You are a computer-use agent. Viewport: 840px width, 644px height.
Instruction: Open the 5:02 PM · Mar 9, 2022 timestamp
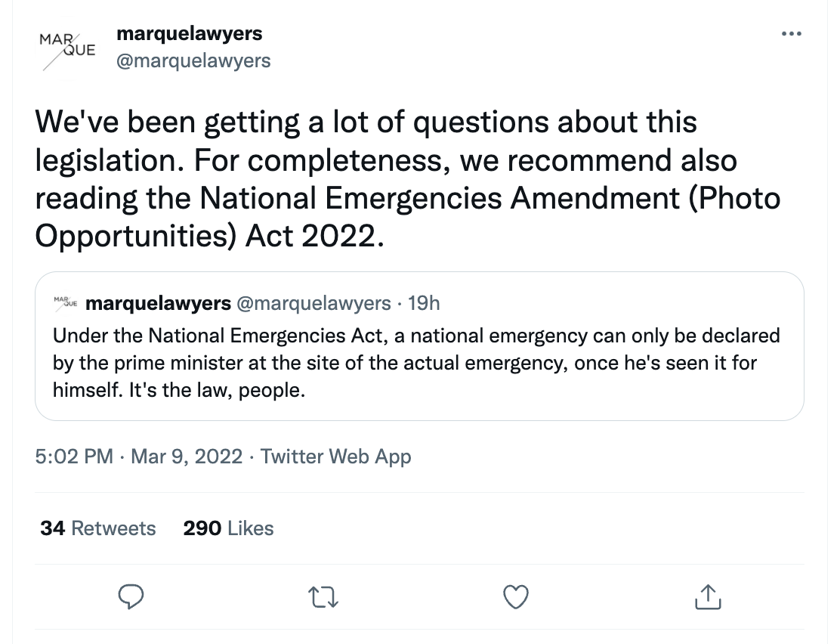pos(140,457)
